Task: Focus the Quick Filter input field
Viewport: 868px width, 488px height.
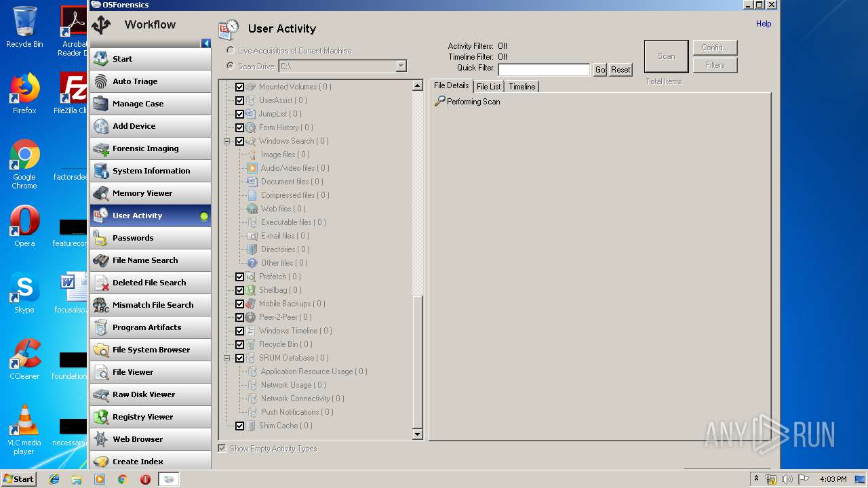Action: click(x=544, y=70)
